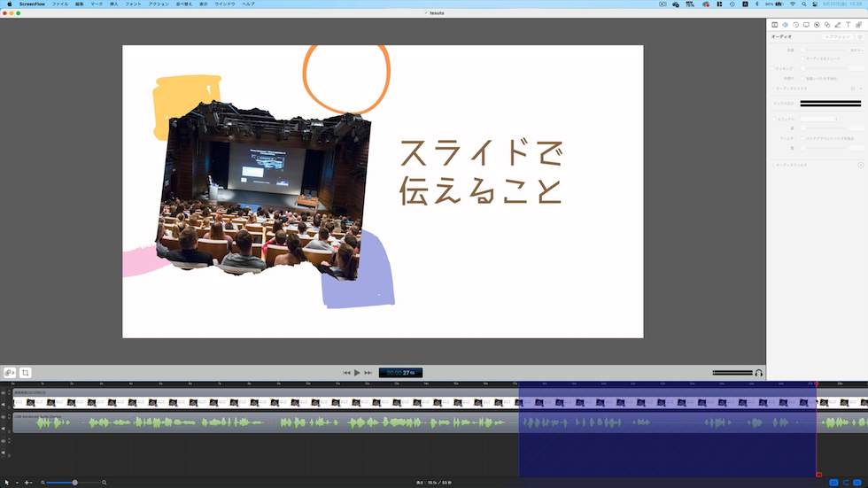
Task: Jump to next clip with fast-forward button
Action: 368,373
